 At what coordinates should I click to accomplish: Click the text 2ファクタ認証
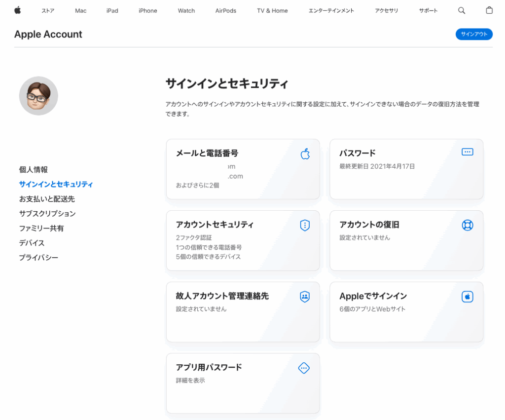[194, 237]
